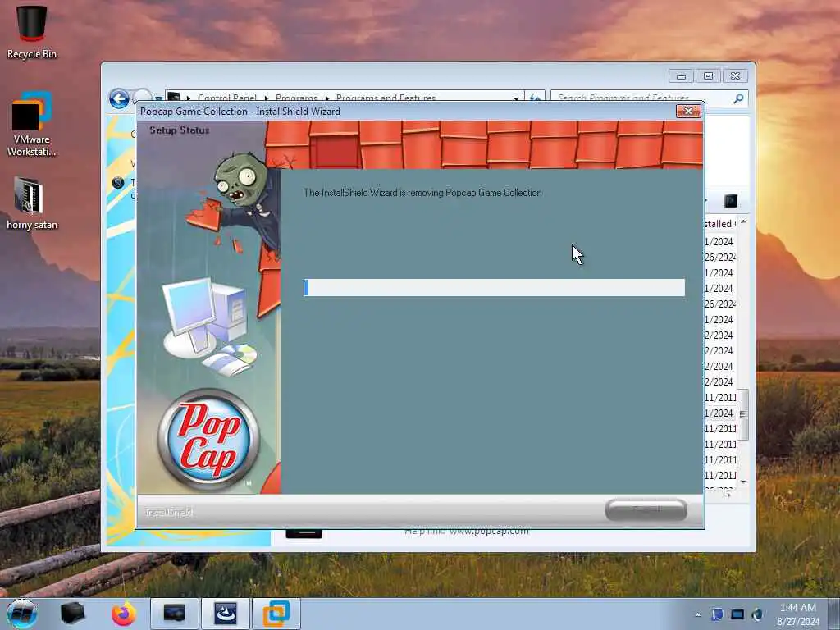
Task: Go back in Programs and Features window
Action: pos(119,98)
